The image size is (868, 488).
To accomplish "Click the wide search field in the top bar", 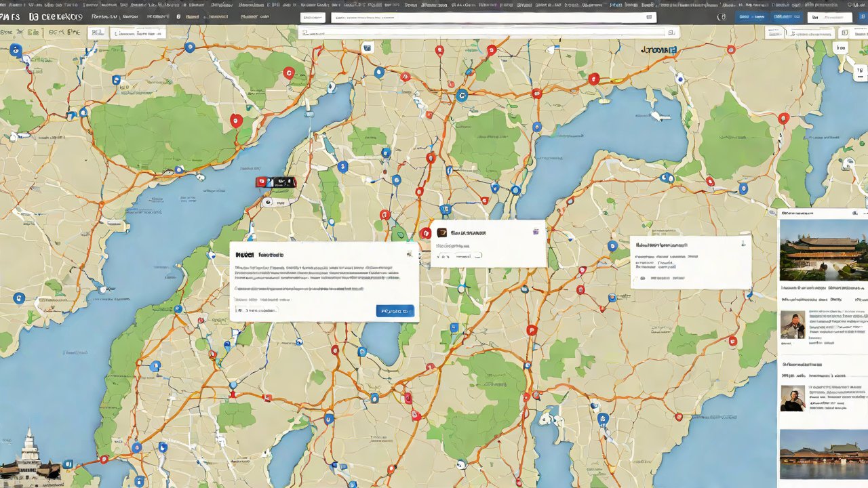I will (x=493, y=17).
